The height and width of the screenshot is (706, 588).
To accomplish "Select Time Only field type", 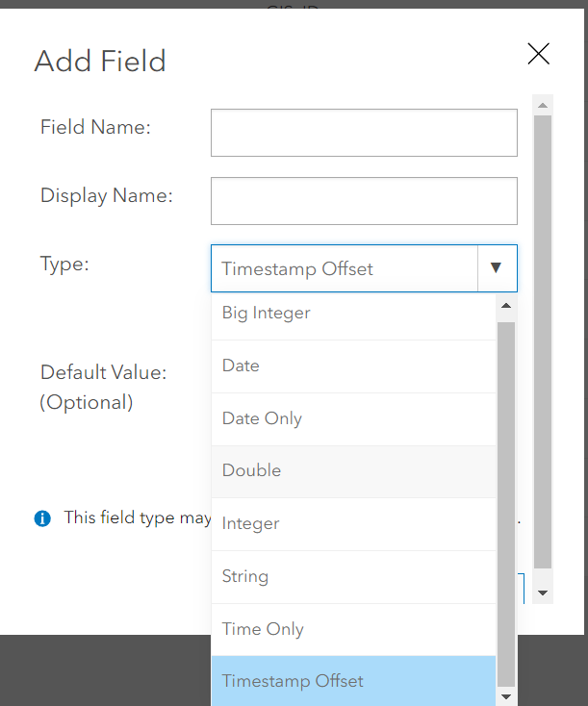I will (353, 630).
